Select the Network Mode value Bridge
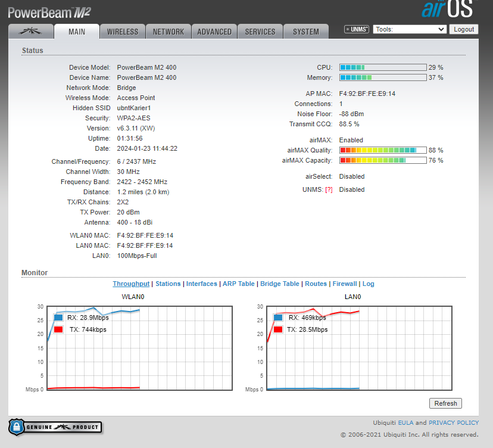493x448 pixels. point(126,88)
